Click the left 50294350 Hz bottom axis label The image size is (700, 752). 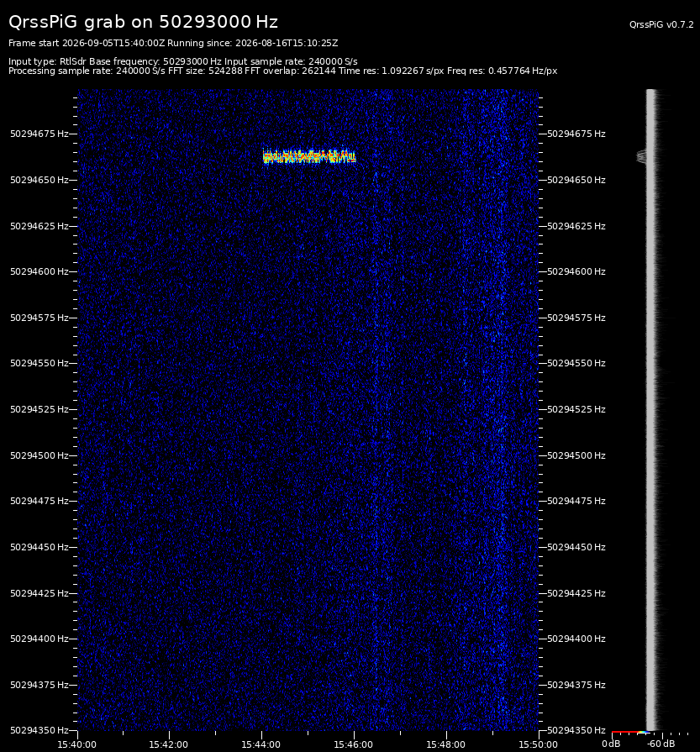(39, 730)
